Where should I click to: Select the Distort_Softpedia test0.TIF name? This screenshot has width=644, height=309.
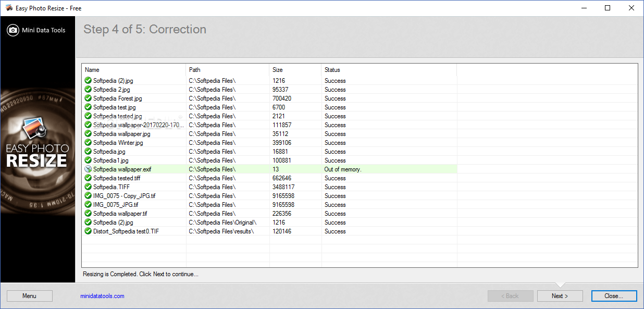pyautogui.click(x=126, y=231)
